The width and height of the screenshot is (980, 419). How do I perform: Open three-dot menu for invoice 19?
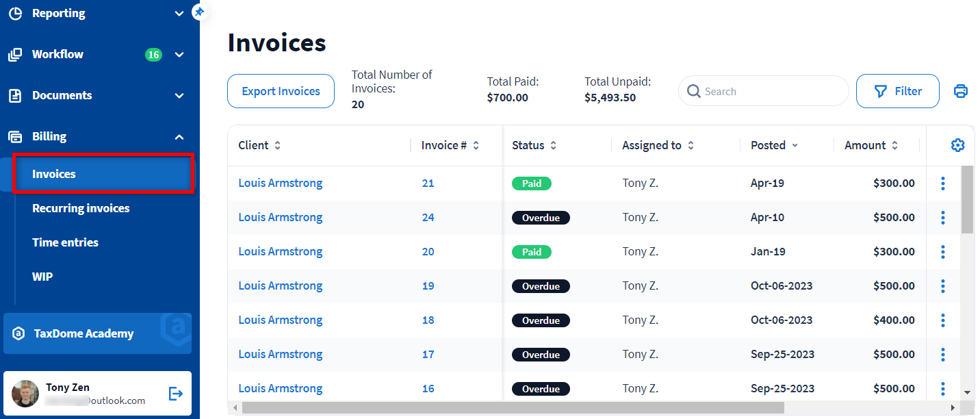click(x=943, y=286)
